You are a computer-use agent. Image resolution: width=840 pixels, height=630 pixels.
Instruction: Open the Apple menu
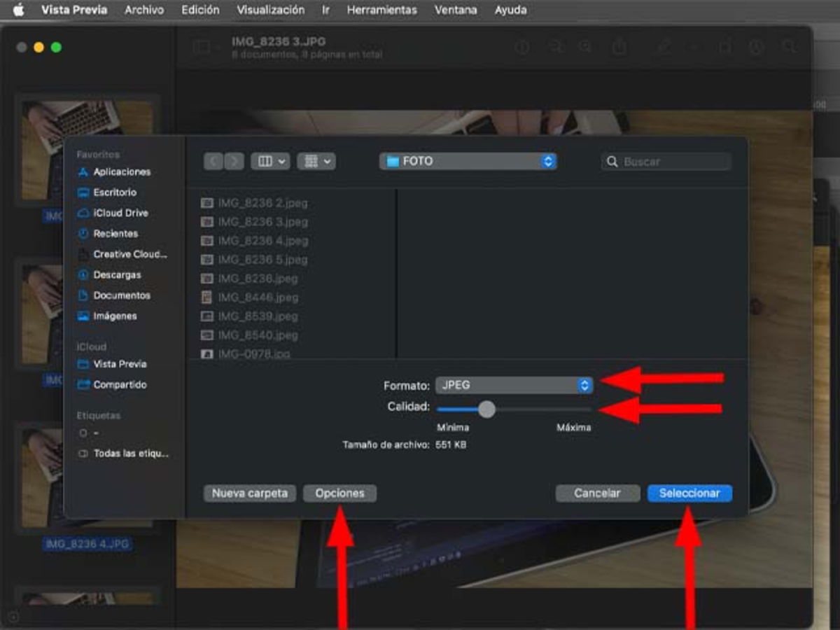click(x=18, y=10)
